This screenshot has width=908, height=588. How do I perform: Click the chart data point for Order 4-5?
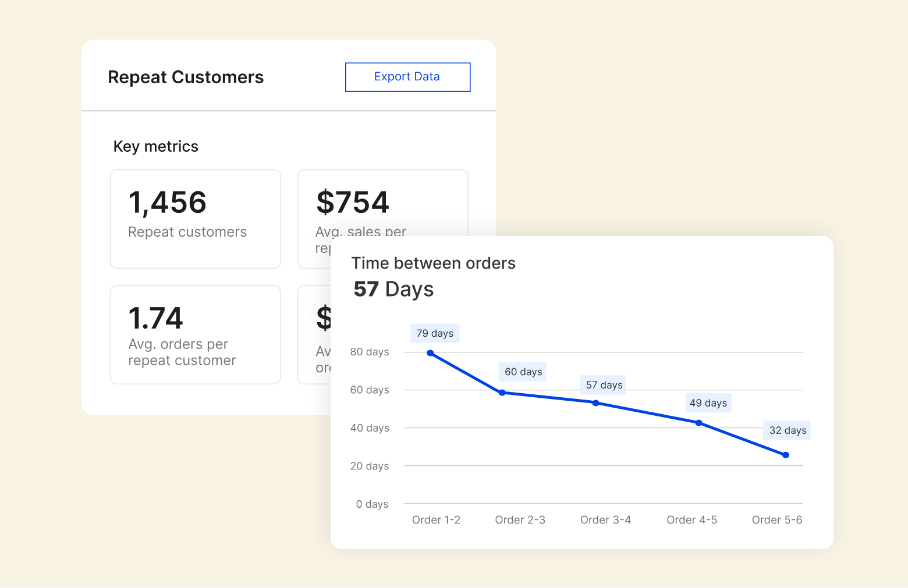(699, 423)
